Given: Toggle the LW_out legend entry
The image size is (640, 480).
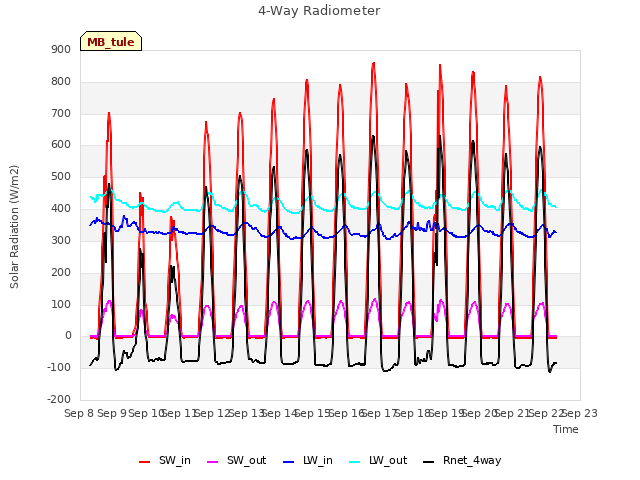Looking at the screenshot, I should (x=378, y=460).
